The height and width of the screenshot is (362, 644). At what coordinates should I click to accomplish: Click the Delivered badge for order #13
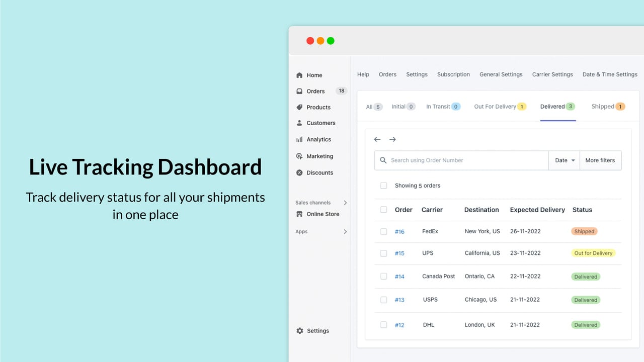tap(586, 300)
